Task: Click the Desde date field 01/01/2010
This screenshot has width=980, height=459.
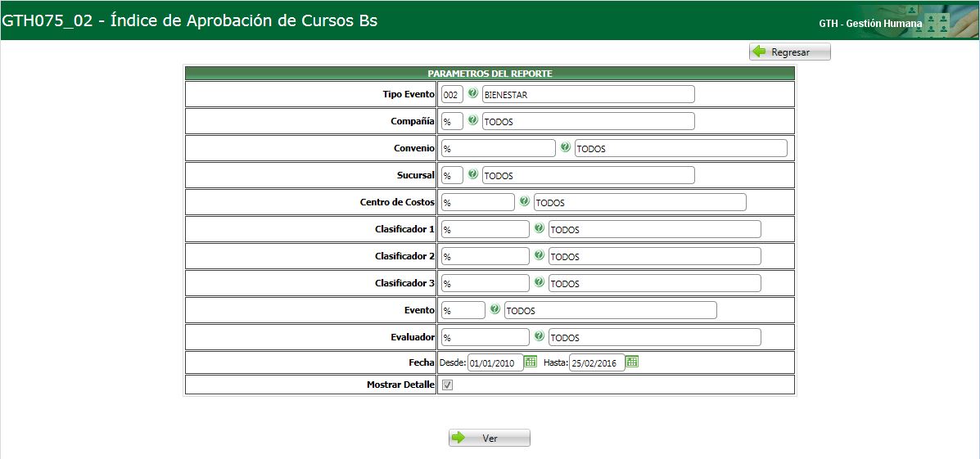Action: coord(495,362)
